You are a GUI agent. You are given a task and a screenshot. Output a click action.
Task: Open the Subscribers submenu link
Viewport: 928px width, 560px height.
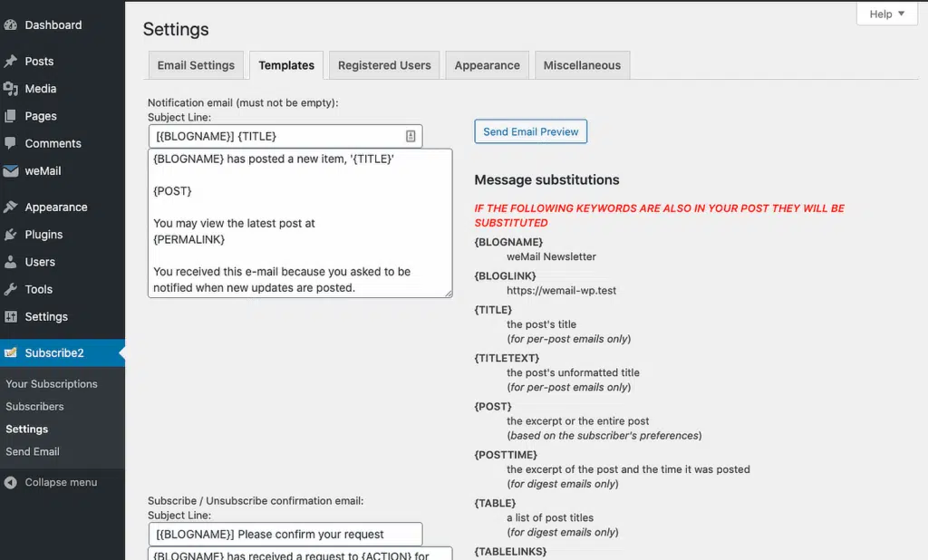click(35, 407)
